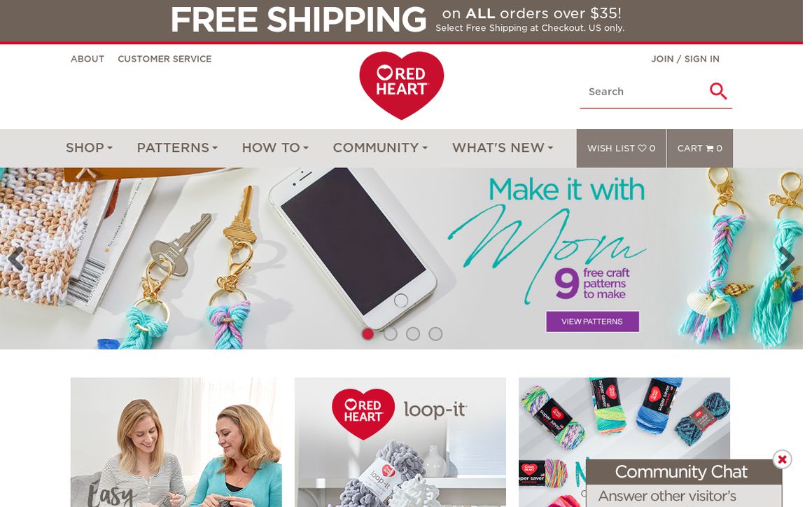Click into the Search input field
This screenshot has width=812, height=507.
coord(643,92)
